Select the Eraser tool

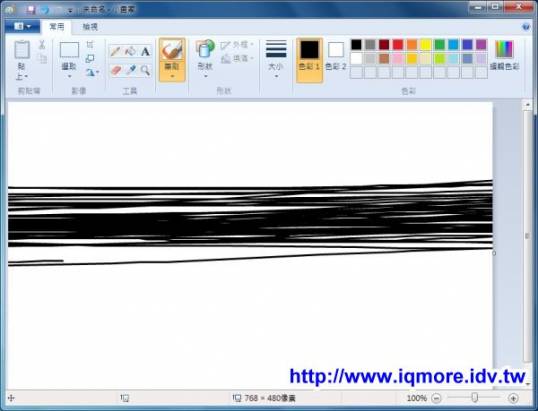(x=116, y=70)
